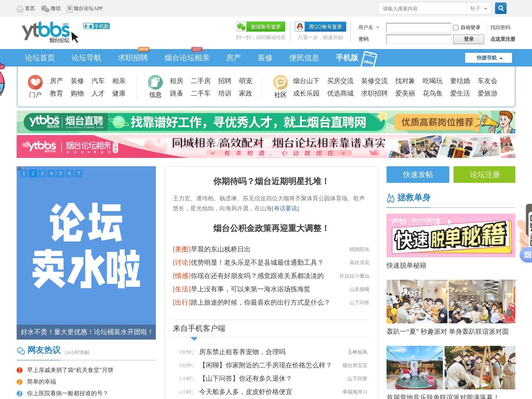Open the 用户名 dropdown arrow
Viewport: 532px width, 399px height.
[x=377, y=27]
